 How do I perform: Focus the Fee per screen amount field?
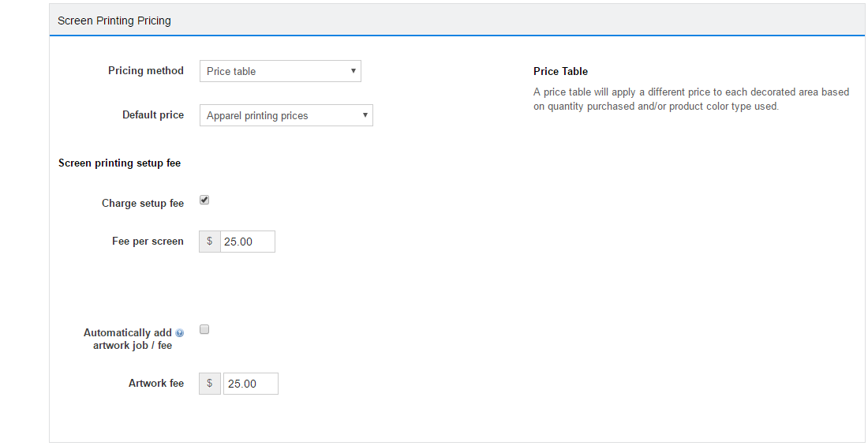click(248, 242)
